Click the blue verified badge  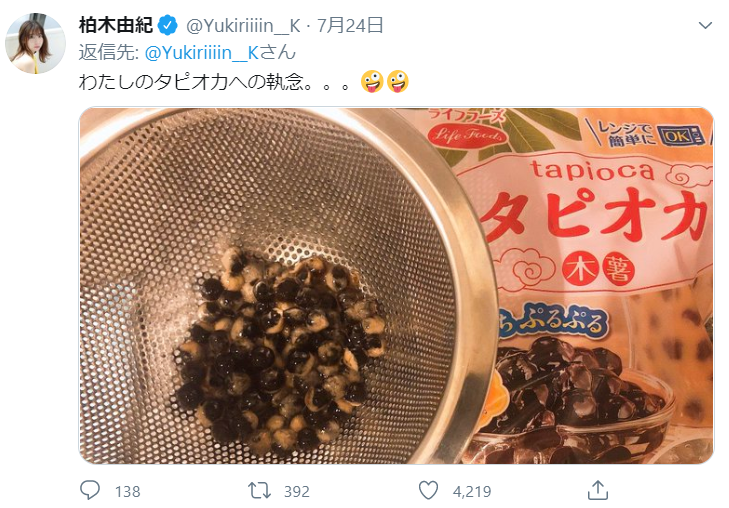point(168,25)
